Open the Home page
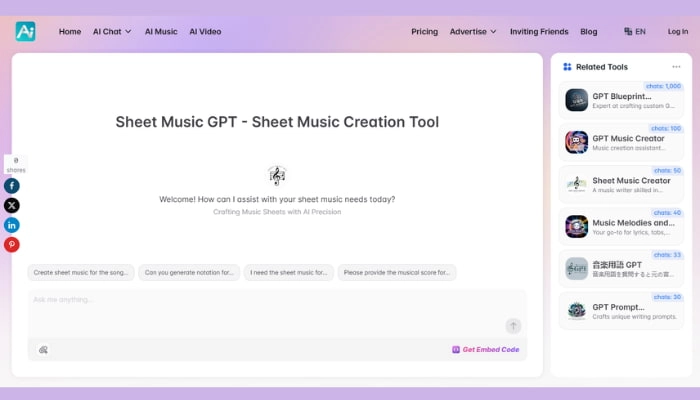 pos(70,32)
